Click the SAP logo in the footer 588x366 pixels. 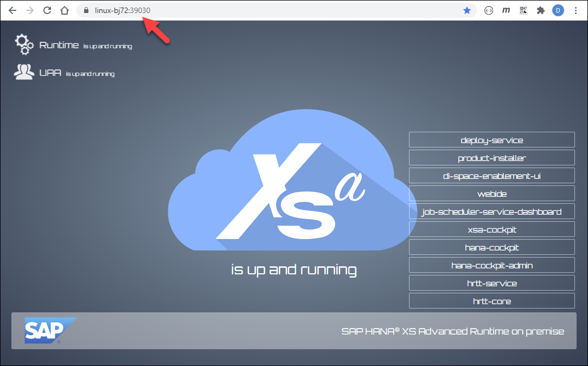coord(50,330)
